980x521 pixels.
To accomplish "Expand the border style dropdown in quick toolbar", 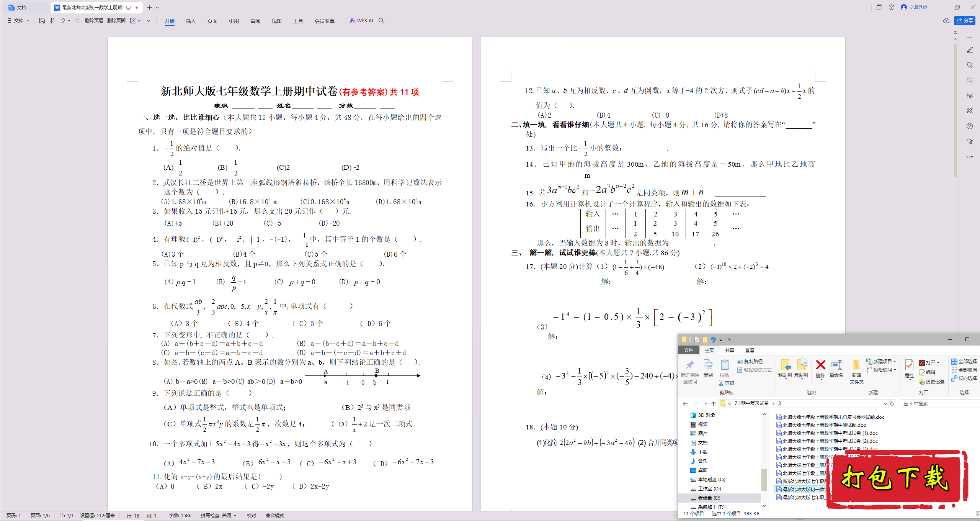I will (140, 21).
